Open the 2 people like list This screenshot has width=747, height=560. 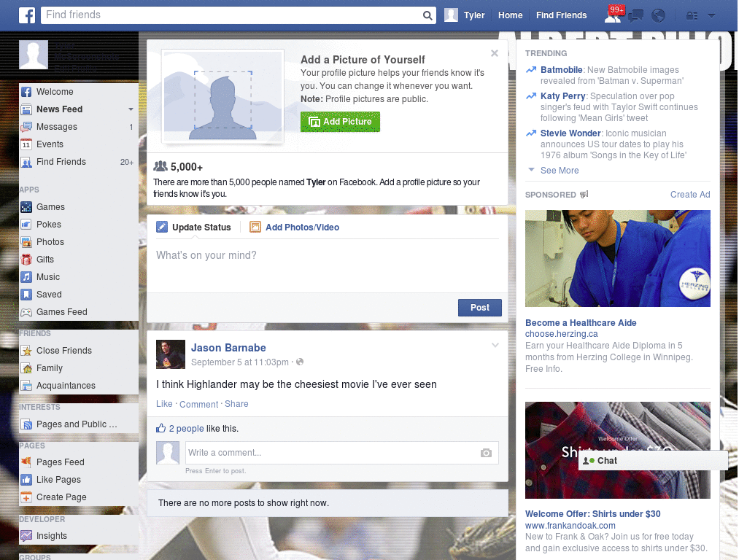(186, 429)
